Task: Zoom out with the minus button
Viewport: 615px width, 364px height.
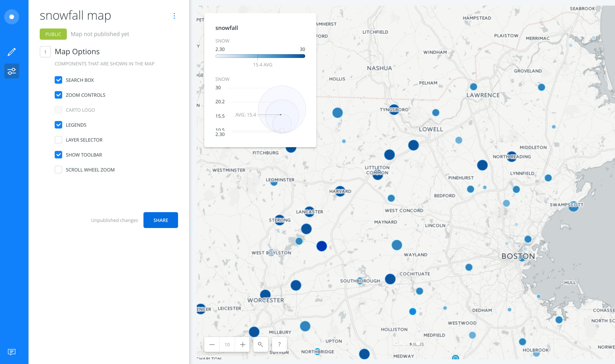Action: (212, 345)
